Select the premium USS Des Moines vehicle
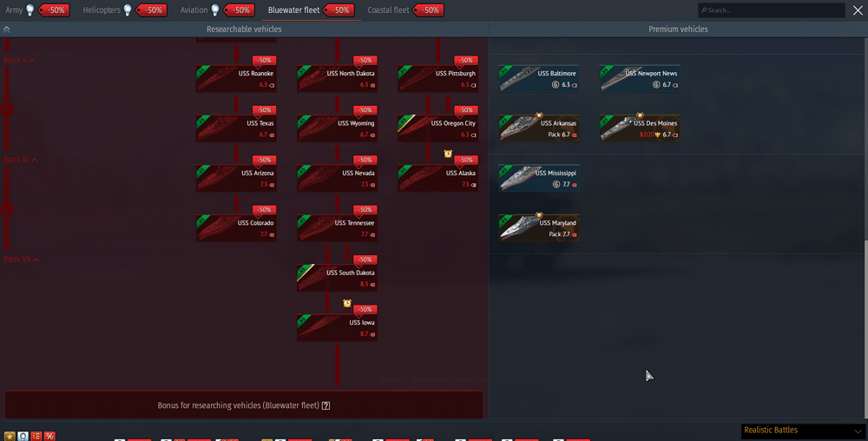The image size is (868, 441). click(x=640, y=128)
